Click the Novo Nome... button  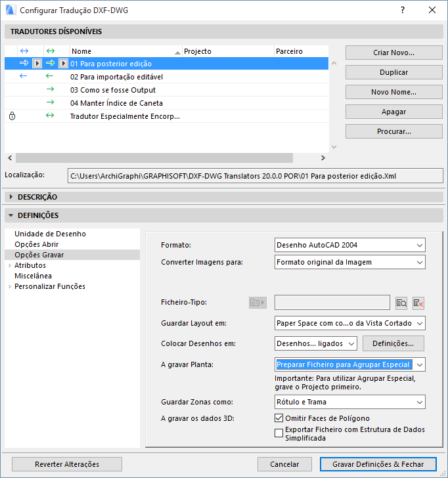coord(393,92)
